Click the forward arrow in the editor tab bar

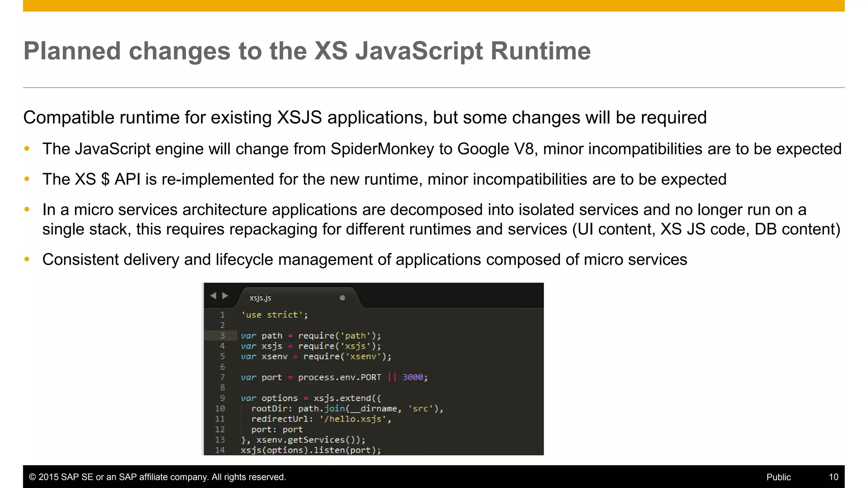click(x=225, y=296)
